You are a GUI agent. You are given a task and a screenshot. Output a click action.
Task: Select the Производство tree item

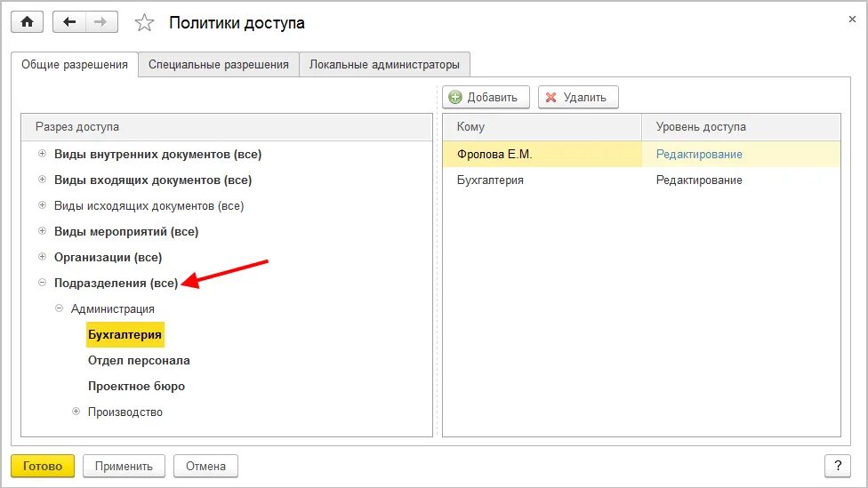point(125,412)
